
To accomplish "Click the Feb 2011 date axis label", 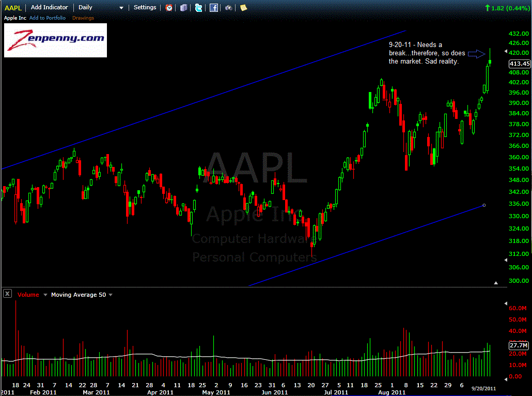I will (x=43, y=392).
